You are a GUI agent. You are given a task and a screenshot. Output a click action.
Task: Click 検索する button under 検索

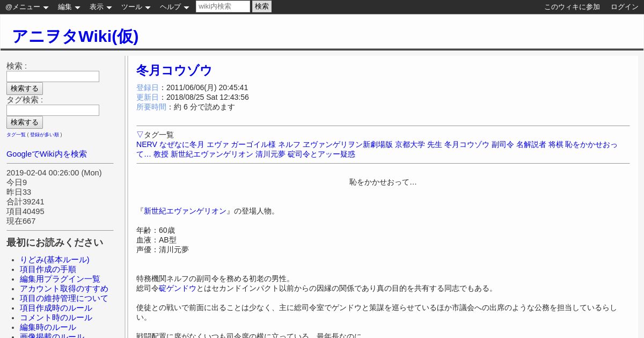pyautogui.click(x=25, y=89)
